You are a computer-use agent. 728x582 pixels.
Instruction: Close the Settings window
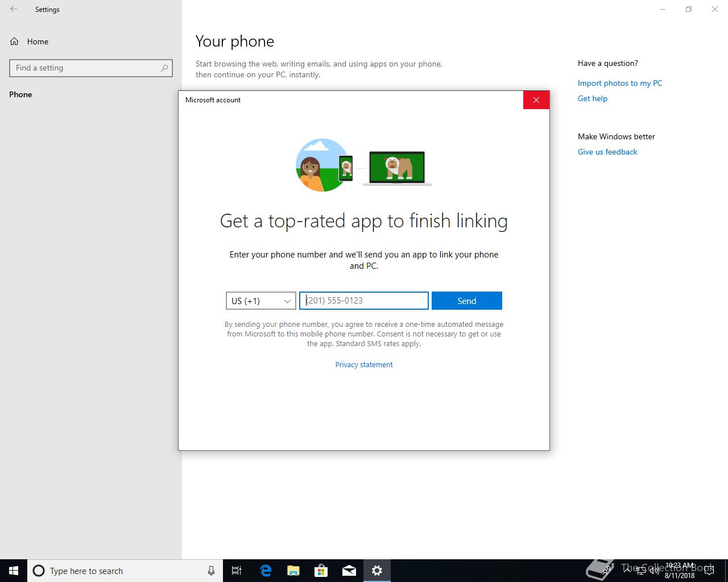point(715,9)
